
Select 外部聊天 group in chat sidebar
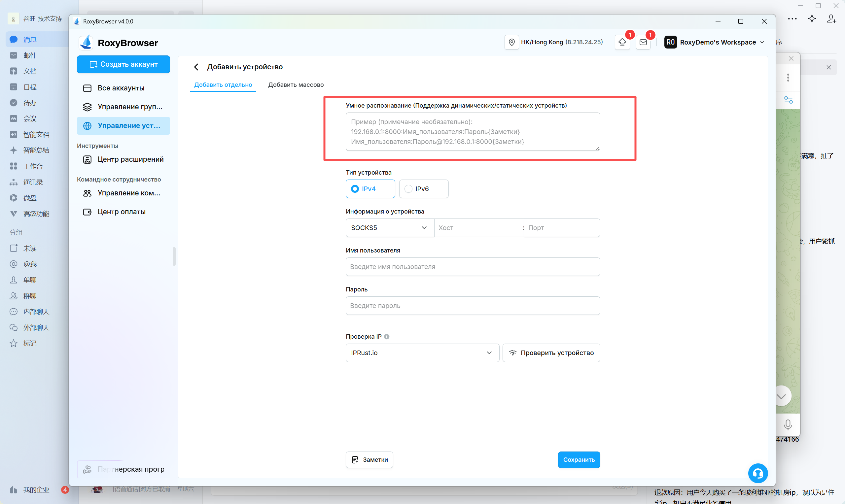pos(37,327)
